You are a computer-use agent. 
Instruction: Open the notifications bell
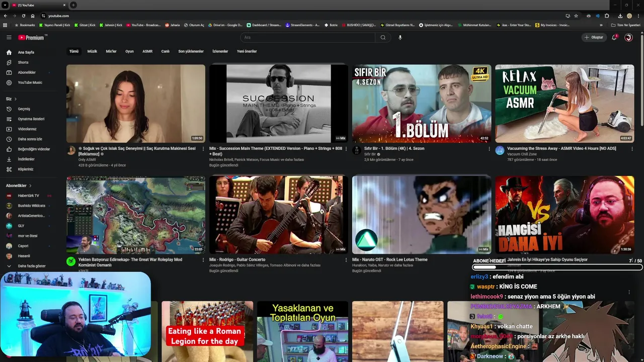pyautogui.click(x=614, y=37)
